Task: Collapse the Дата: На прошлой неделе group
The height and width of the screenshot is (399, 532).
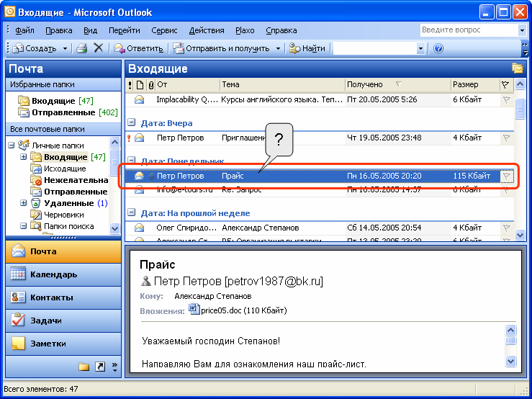Action: pyautogui.click(x=132, y=212)
